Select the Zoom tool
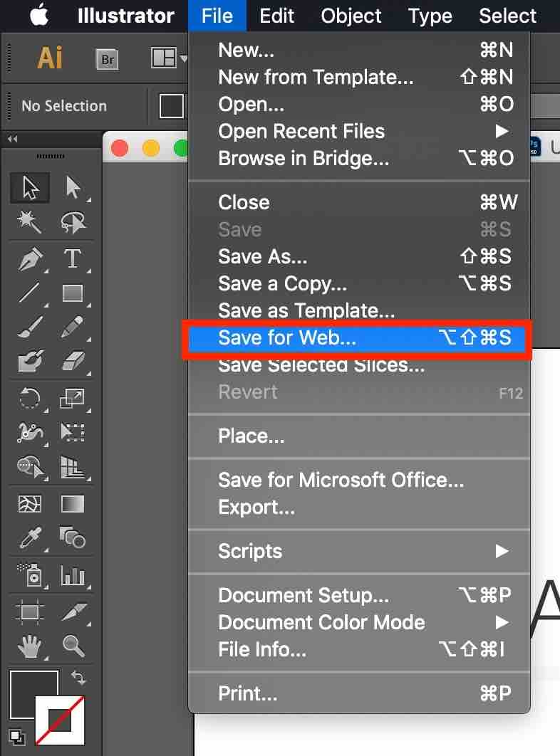 (x=73, y=646)
